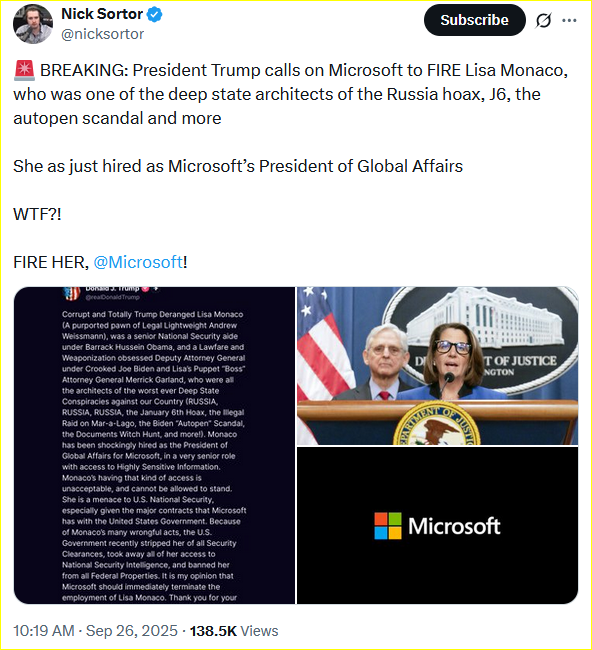Click the 10:19 AM Sep 26, 2025 timestamp
The height and width of the screenshot is (650, 592).
tap(95, 631)
